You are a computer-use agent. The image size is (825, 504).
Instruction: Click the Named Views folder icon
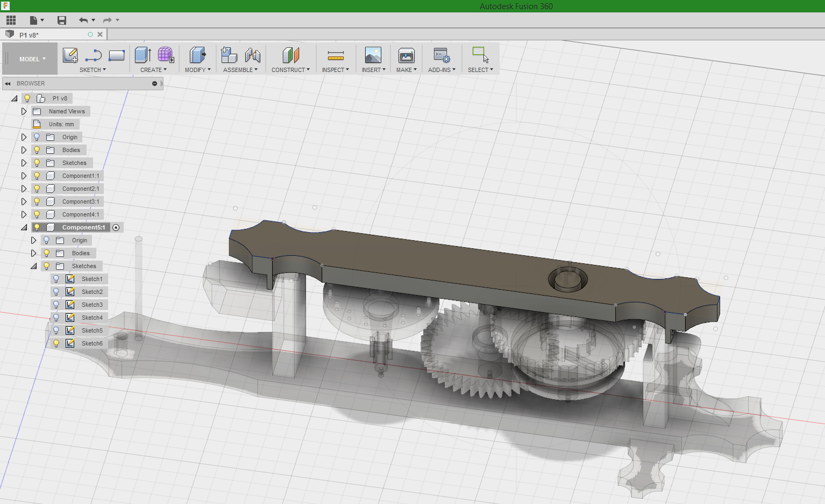[x=37, y=111]
